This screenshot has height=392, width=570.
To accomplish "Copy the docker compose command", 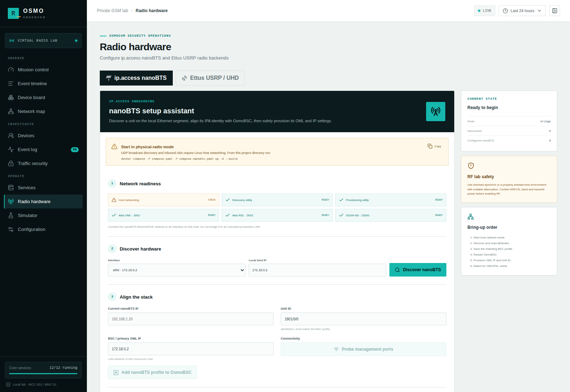I will 435,146.
